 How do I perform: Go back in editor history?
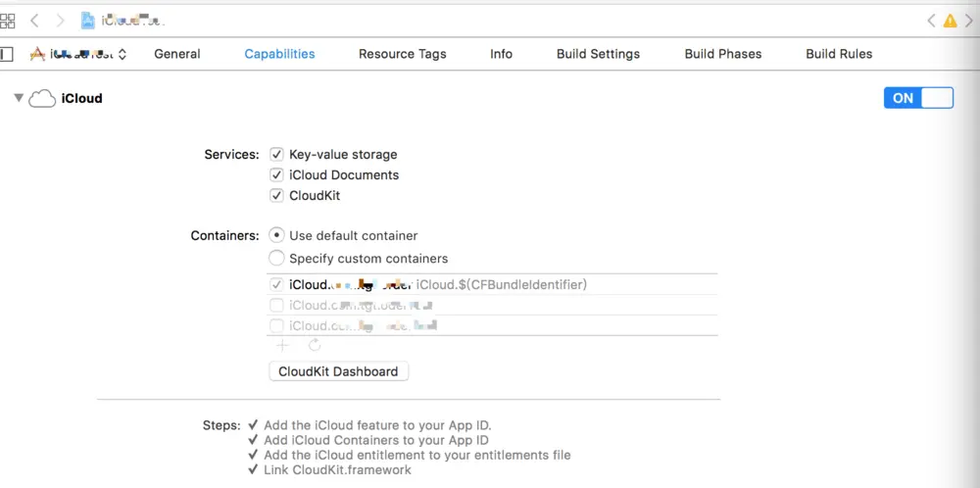point(34,20)
